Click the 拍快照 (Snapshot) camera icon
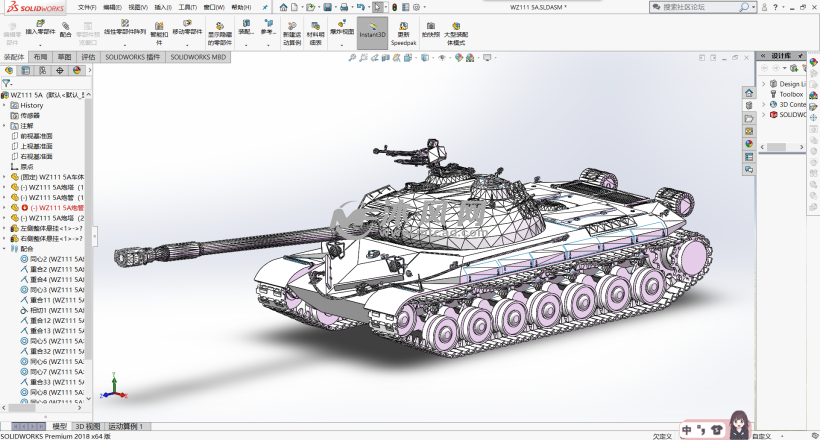Image resolution: width=820 pixels, height=440 pixels. point(430,28)
